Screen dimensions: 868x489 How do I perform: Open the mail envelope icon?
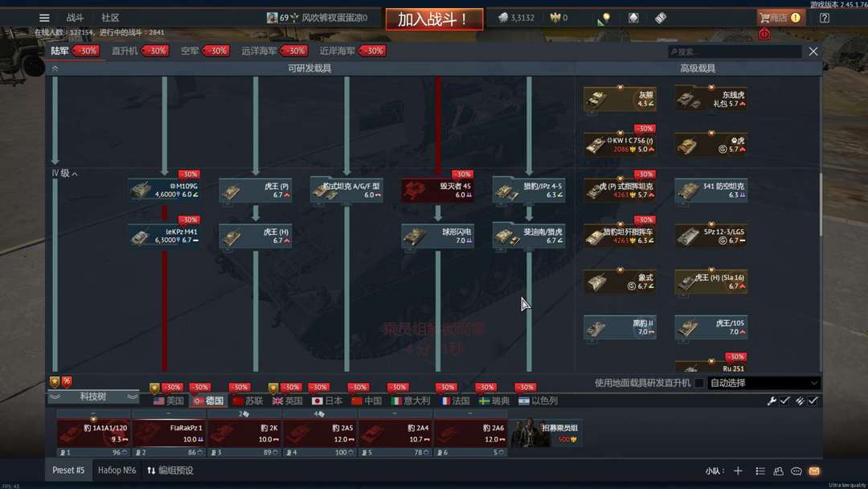pos(813,471)
